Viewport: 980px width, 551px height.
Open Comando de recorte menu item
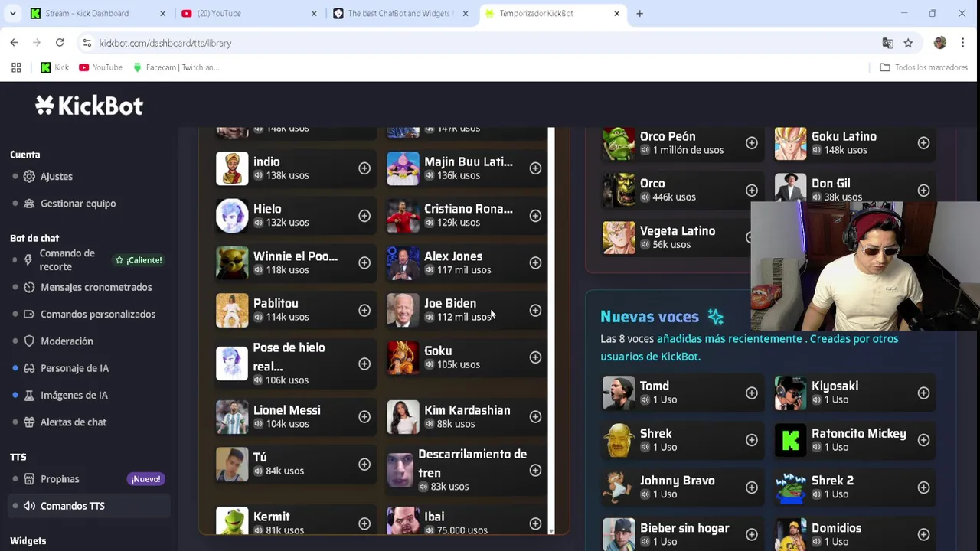pos(67,260)
